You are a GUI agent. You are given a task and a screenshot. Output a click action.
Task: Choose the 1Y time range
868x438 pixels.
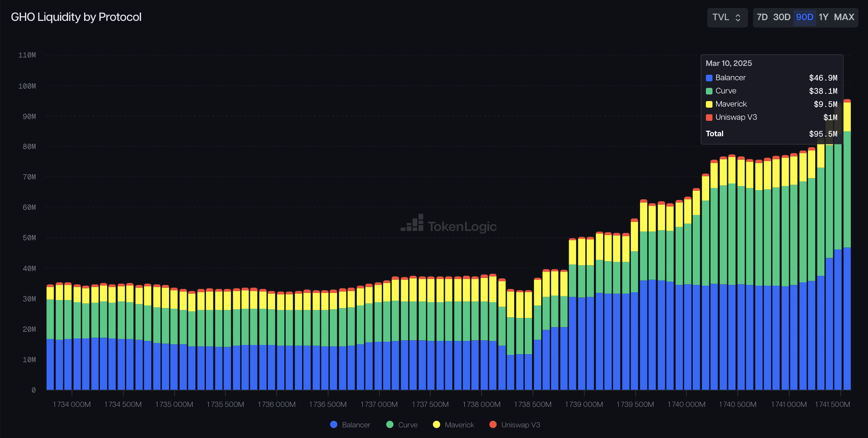tap(823, 17)
